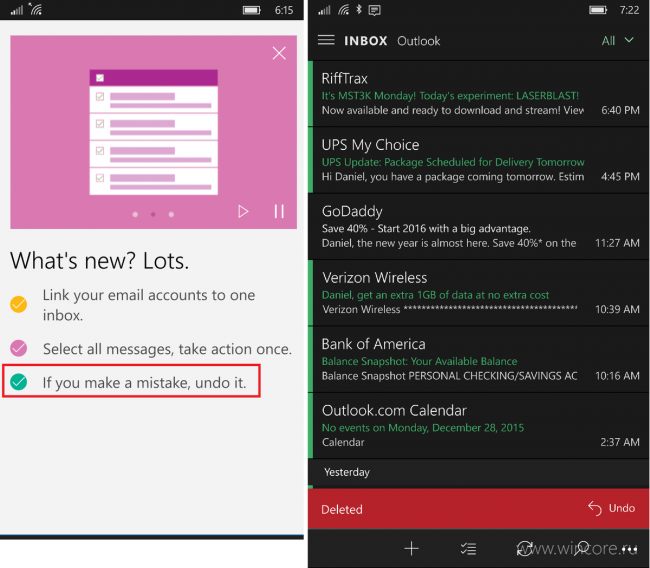Image resolution: width=650 pixels, height=568 pixels.
Task: Select the highlighted purple pagination dot
Action: (153, 214)
